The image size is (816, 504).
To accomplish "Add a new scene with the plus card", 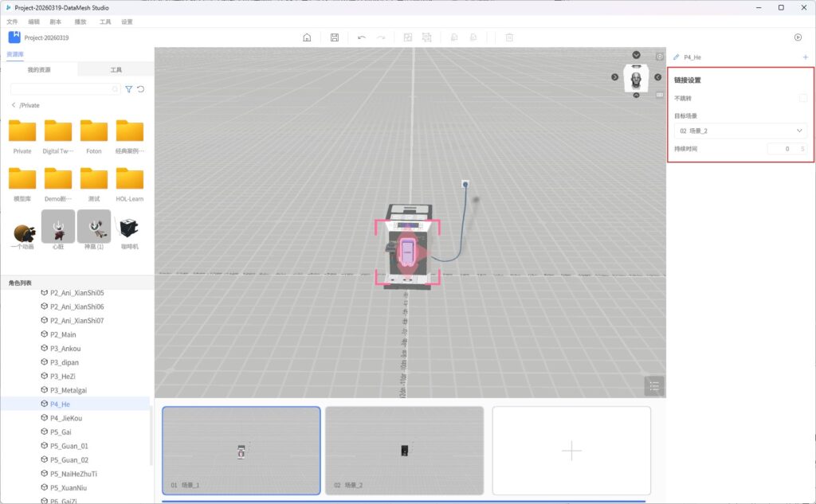I will 571,451.
